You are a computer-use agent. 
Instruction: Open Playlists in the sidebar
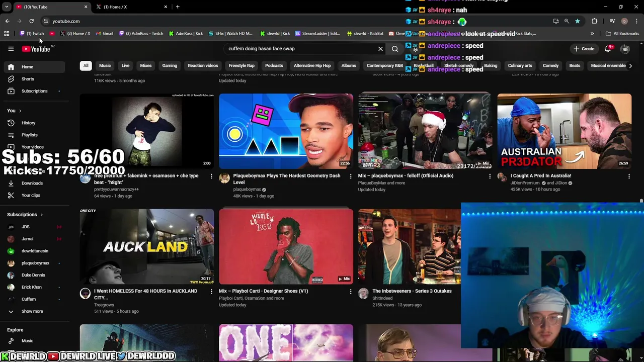(34, 135)
